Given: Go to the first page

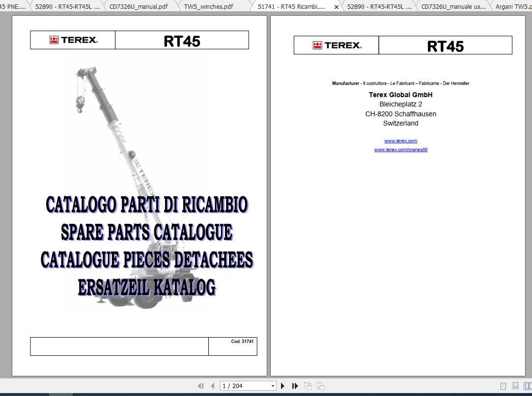Looking at the screenshot, I should tap(200, 386).
